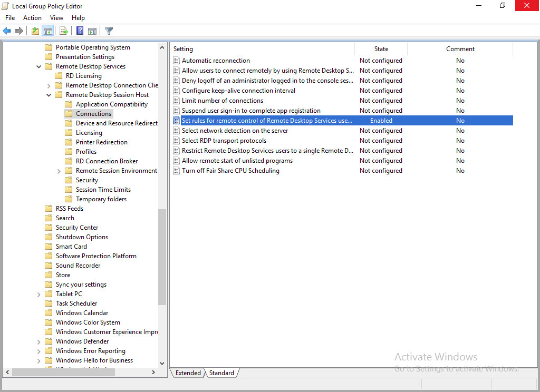The height and width of the screenshot is (392, 540).
Task: Switch to the Extended tab
Action: (x=188, y=373)
